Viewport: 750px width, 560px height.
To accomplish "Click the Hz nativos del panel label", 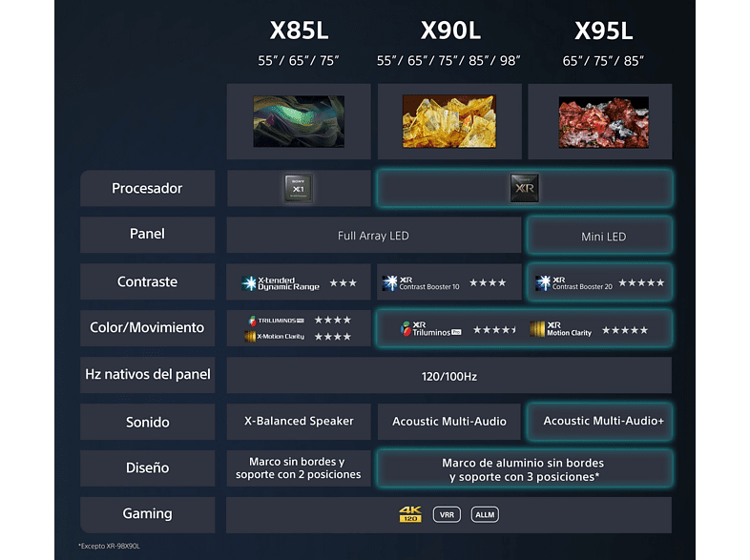I will [147, 375].
